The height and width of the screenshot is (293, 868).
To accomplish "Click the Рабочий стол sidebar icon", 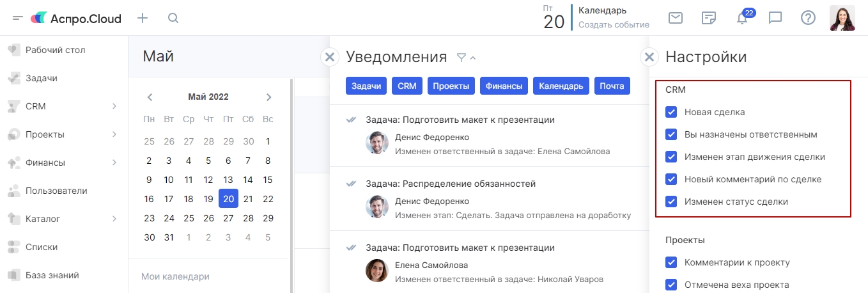I will pos(14,50).
